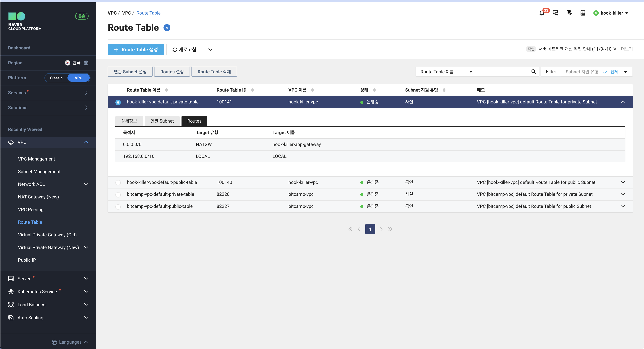Open the Route Table 이름 search dropdown
This screenshot has height=349, width=644.
(x=446, y=72)
